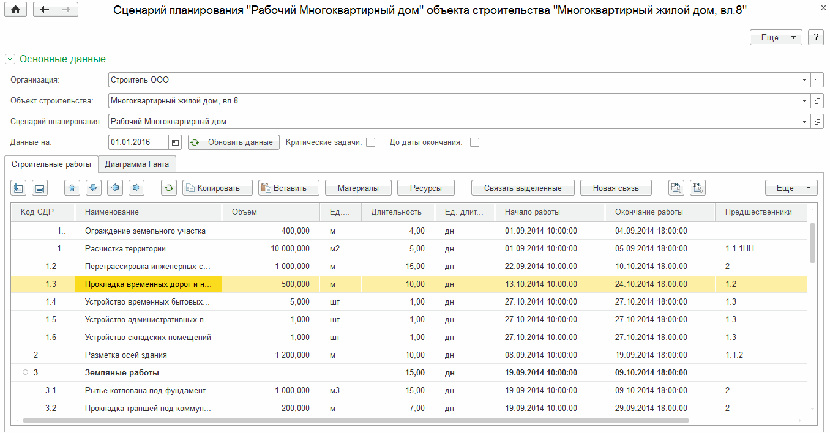Open help with the question mark button
The width and height of the screenshot is (830, 433).
tap(816, 36)
